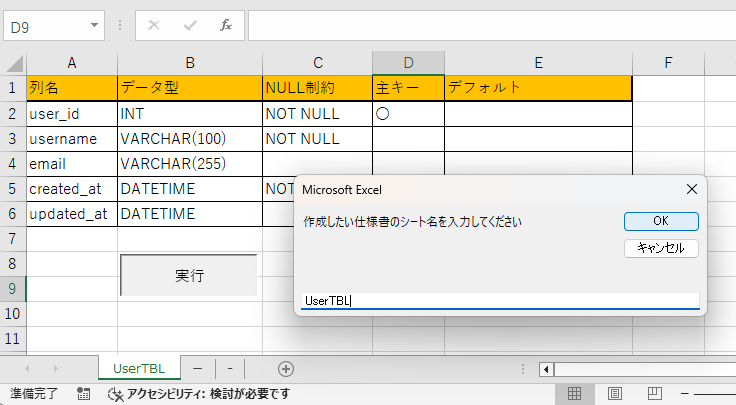Click the formula bar cancel X icon
The width and height of the screenshot is (736, 405).
click(154, 25)
